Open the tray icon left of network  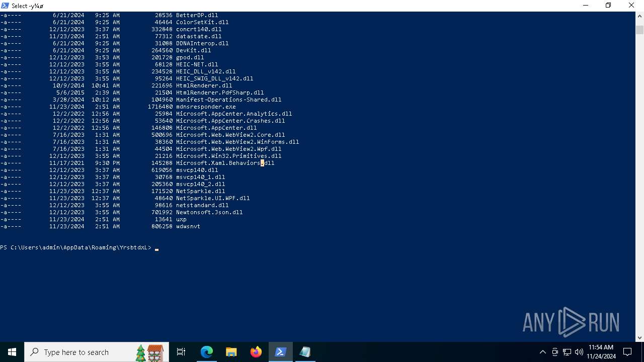pyautogui.click(x=555, y=352)
